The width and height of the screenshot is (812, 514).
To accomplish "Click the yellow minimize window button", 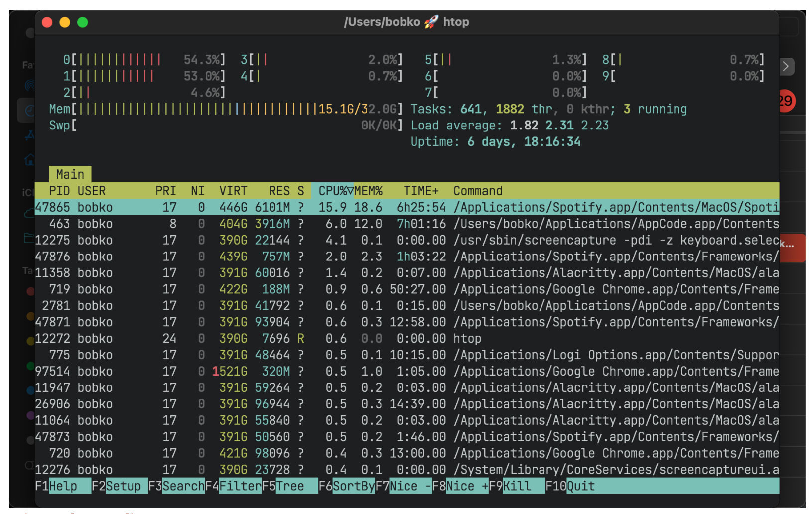I will click(65, 22).
